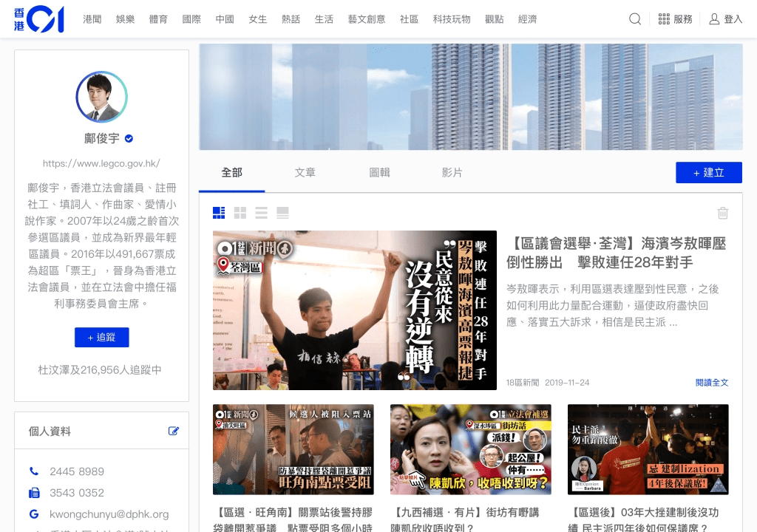Switch to list layout icon
The height and width of the screenshot is (532, 757).
pyautogui.click(x=261, y=213)
